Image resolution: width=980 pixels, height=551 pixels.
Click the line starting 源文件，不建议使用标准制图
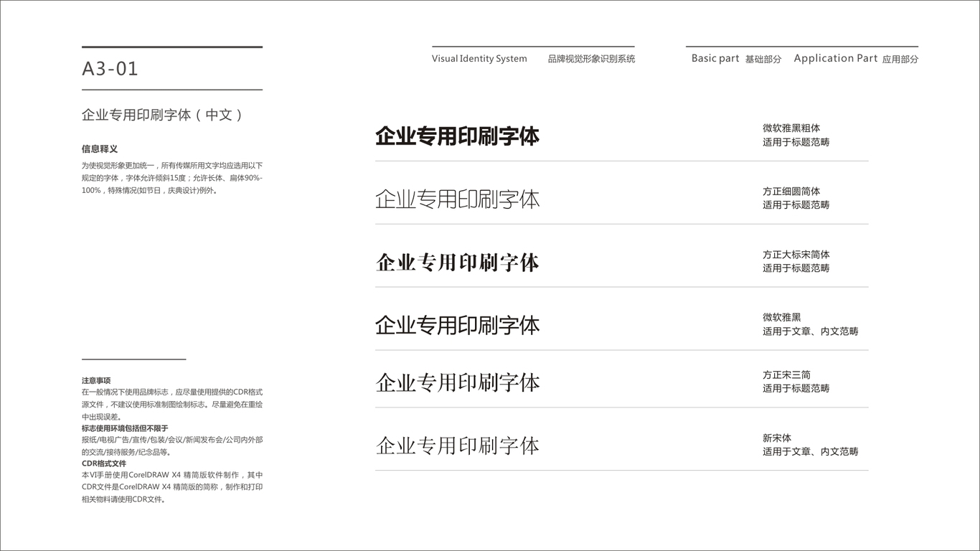pos(172,405)
